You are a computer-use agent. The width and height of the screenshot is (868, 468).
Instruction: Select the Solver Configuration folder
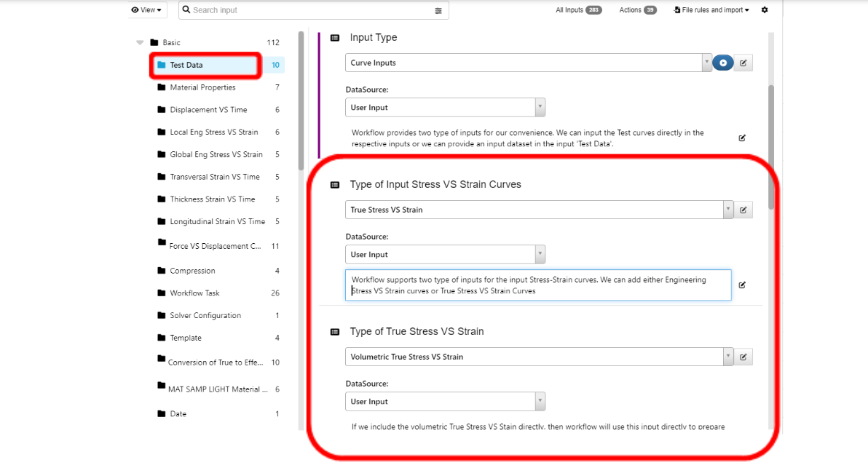(x=205, y=316)
